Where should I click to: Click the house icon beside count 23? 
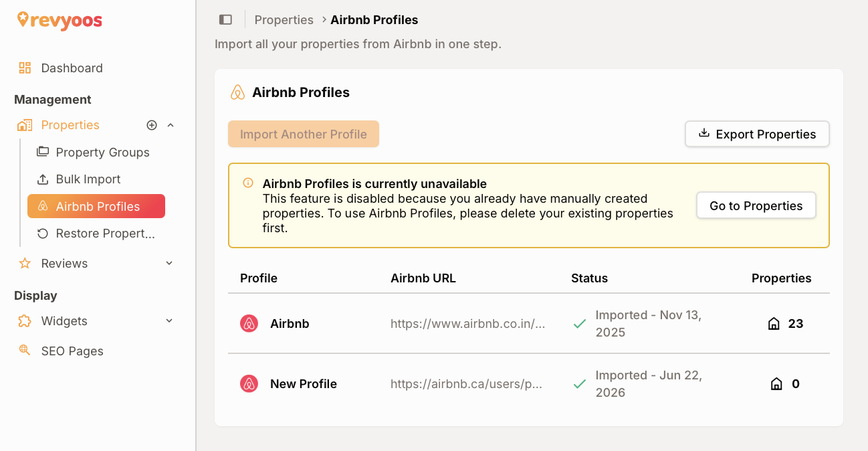(774, 324)
